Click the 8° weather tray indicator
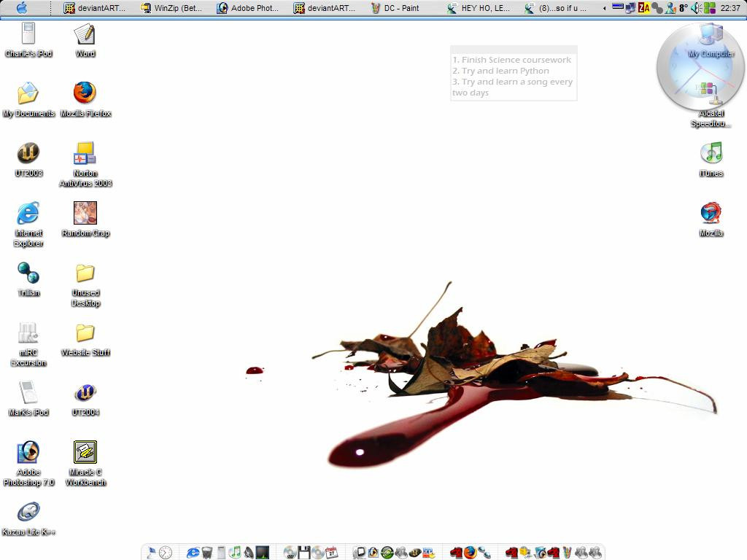This screenshot has width=747, height=560. click(x=684, y=8)
